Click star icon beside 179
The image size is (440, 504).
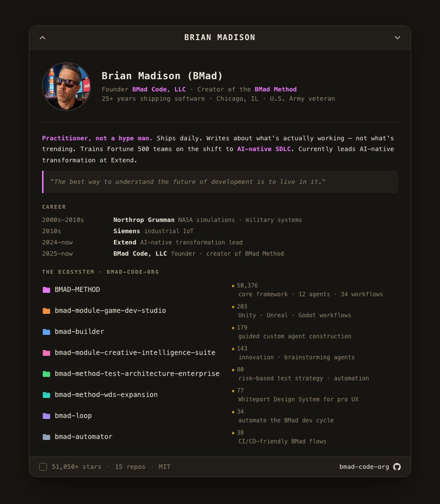(233, 328)
